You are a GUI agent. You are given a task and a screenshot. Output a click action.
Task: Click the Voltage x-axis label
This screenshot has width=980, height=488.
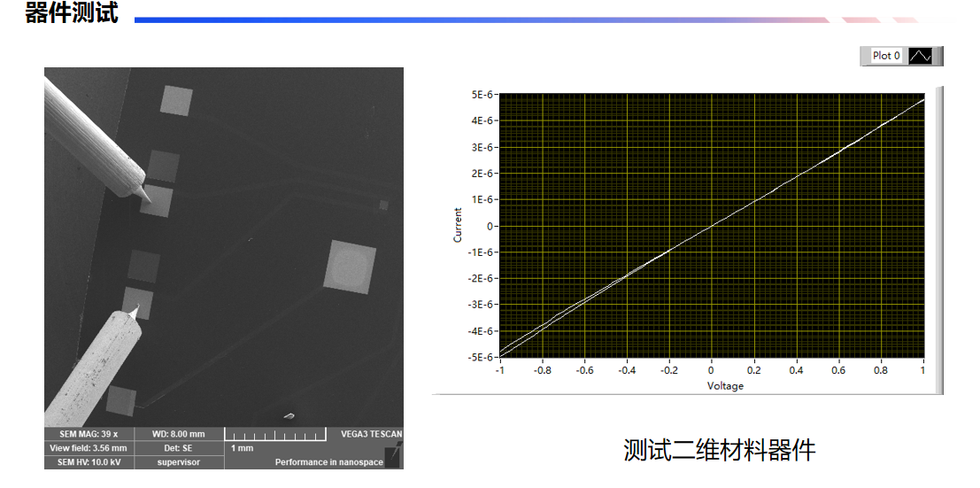[725, 386]
